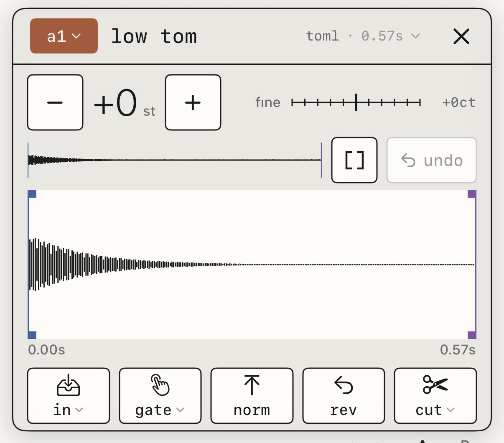Open the a1 pad selector dropdown
This screenshot has width=504, height=443.
(64, 36)
